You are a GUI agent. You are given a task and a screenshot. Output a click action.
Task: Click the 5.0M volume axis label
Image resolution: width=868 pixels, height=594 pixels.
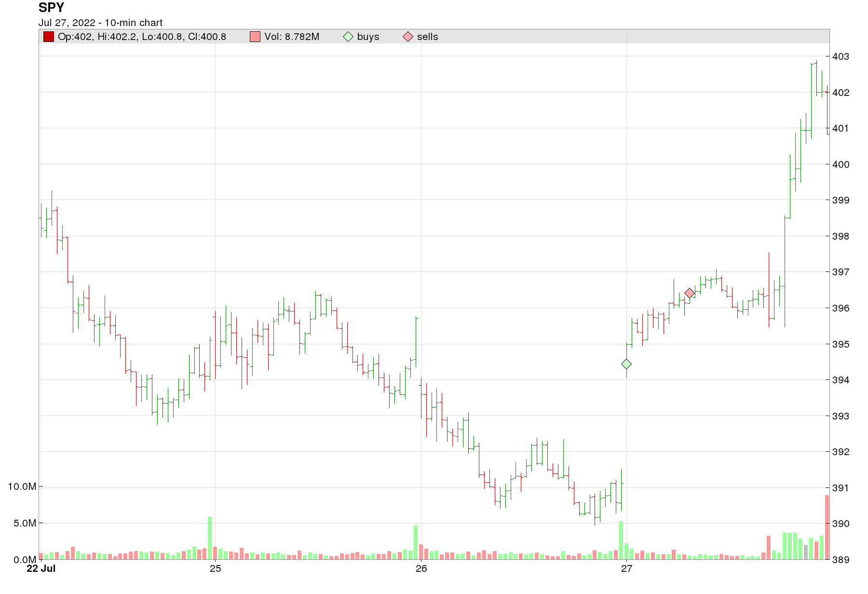click(x=25, y=523)
